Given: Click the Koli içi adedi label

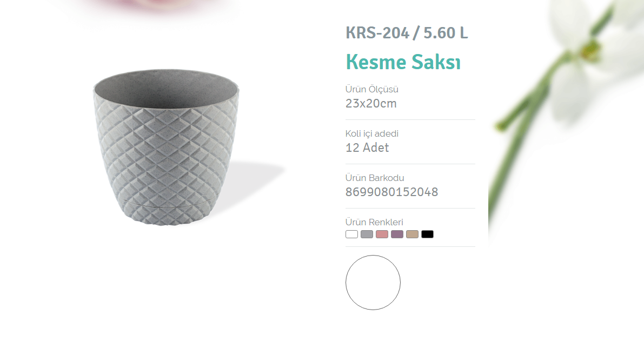Looking at the screenshot, I should (371, 133).
